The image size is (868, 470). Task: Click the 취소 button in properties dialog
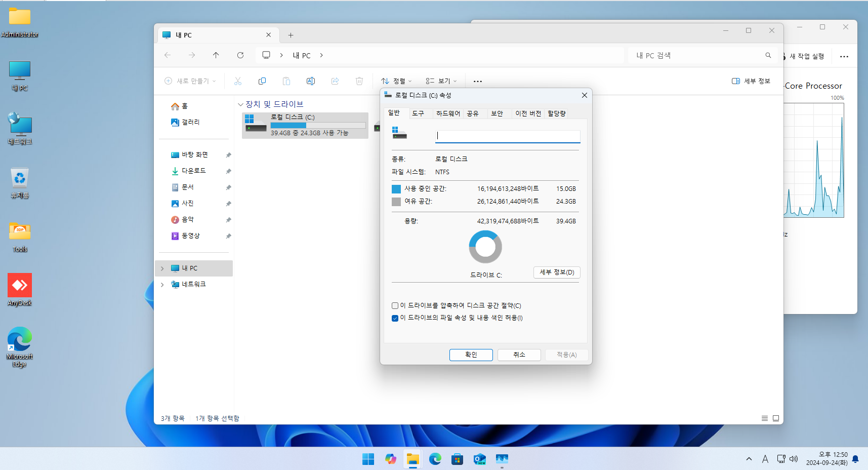point(519,355)
